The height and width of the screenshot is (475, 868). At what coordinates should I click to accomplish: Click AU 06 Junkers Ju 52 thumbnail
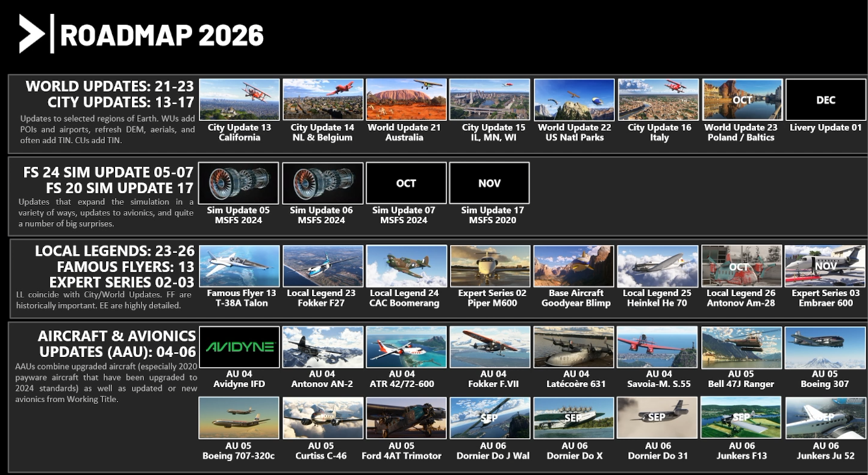point(825,417)
